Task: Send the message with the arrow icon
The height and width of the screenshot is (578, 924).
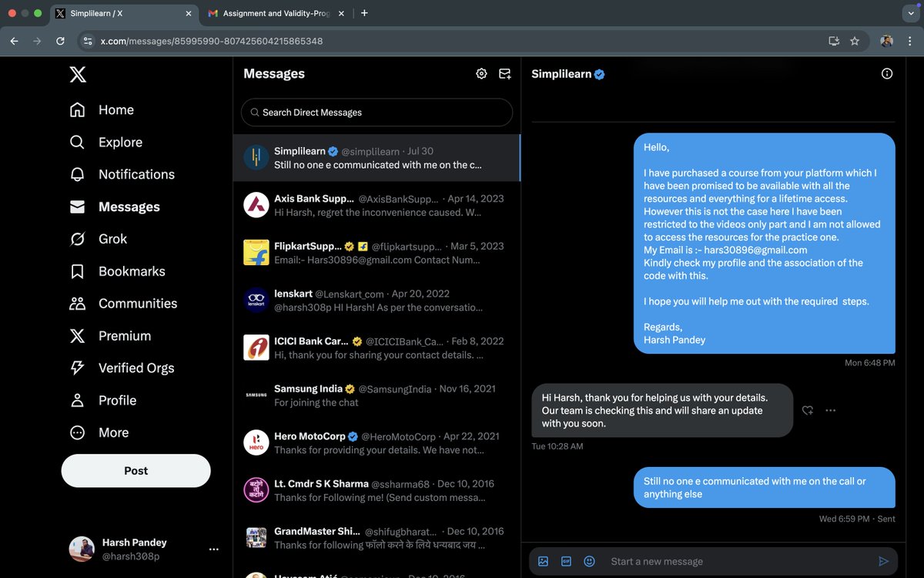Action: click(883, 561)
